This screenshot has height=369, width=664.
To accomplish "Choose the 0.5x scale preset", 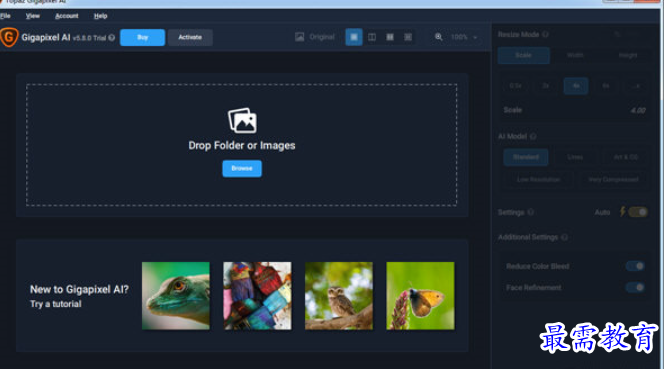I will point(515,86).
